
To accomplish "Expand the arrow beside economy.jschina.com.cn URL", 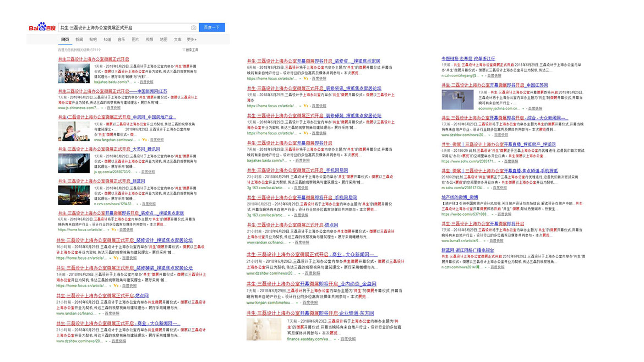I will point(523,108).
